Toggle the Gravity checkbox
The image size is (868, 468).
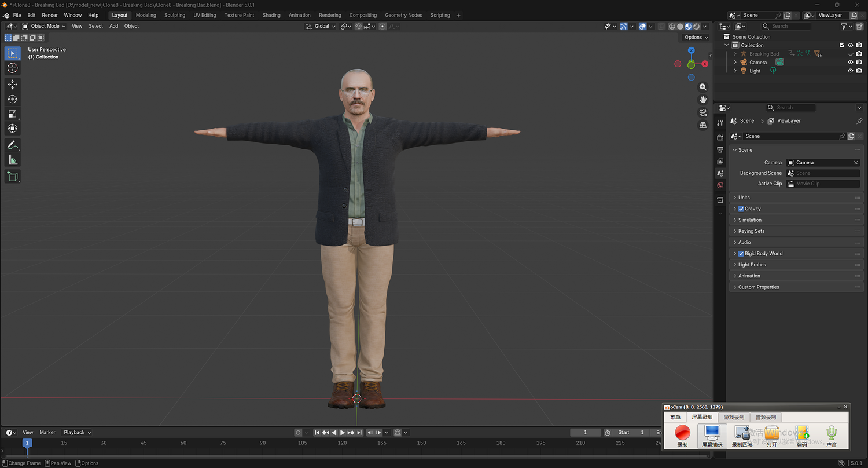pyautogui.click(x=741, y=209)
